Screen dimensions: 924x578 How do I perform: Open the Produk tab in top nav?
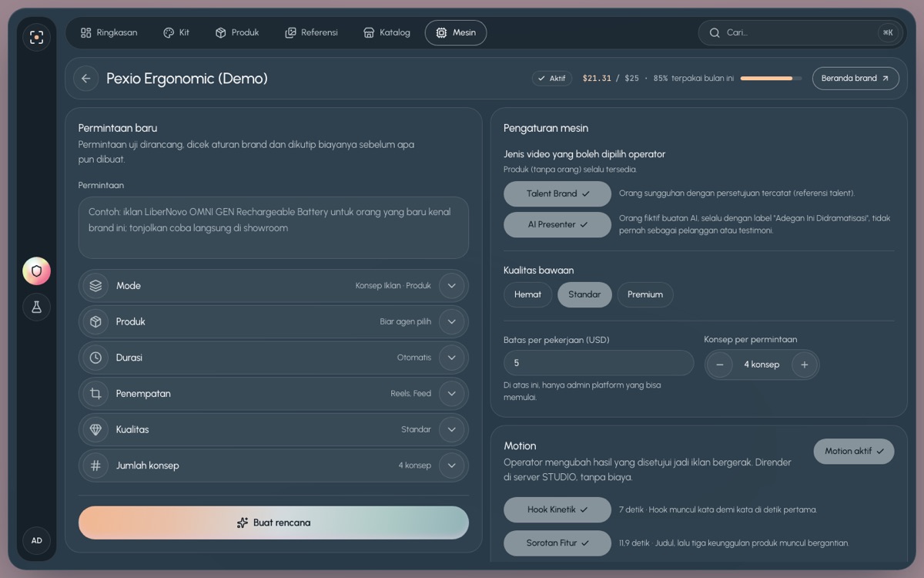coord(237,32)
